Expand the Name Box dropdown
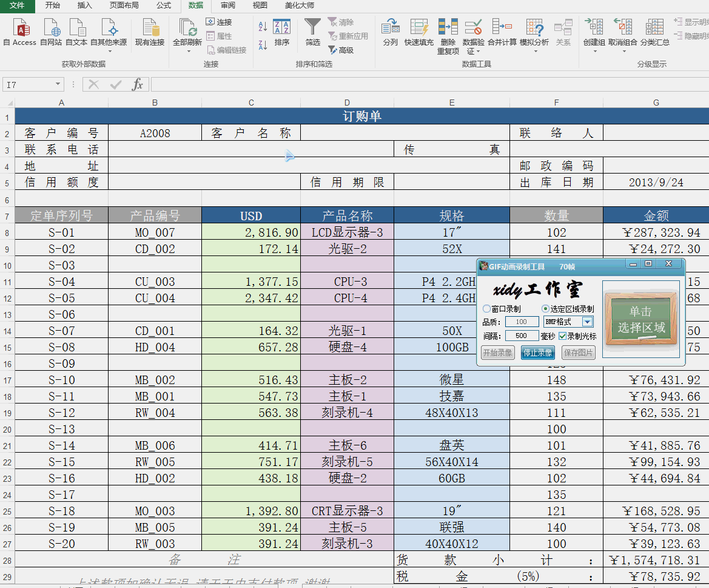Image resolution: width=709 pixels, height=588 pixels. click(58, 84)
